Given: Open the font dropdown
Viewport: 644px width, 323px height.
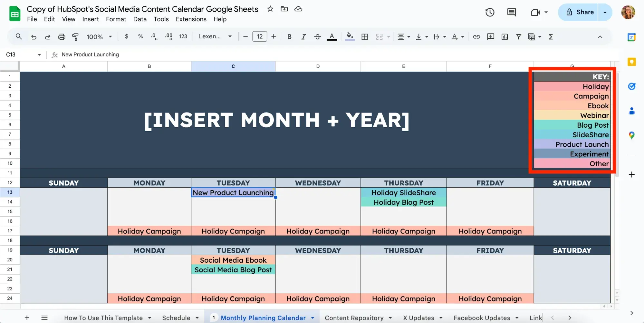Looking at the screenshot, I should point(215,36).
